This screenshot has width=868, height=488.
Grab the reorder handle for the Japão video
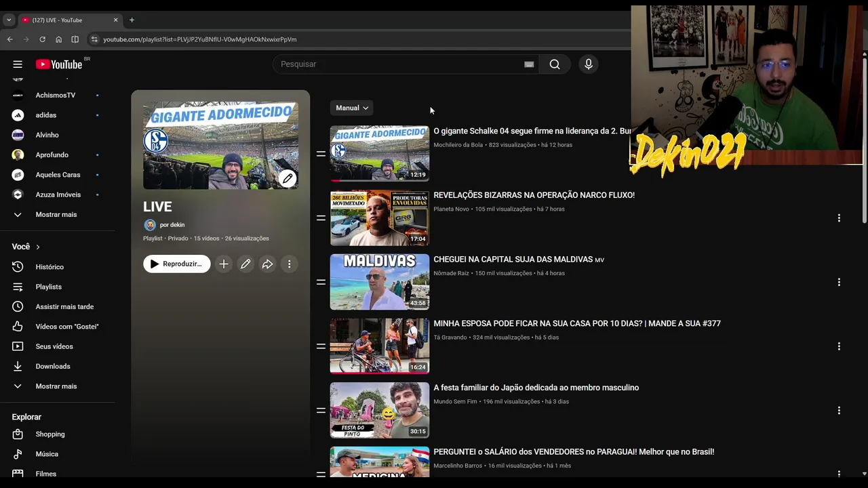pyautogui.click(x=321, y=411)
